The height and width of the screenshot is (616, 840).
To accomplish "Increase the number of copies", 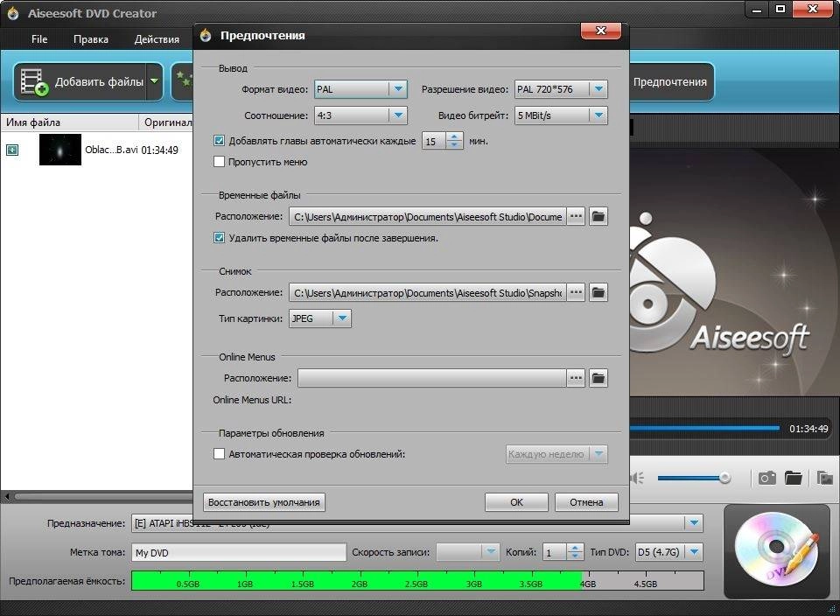I will [x=575, y=548].
